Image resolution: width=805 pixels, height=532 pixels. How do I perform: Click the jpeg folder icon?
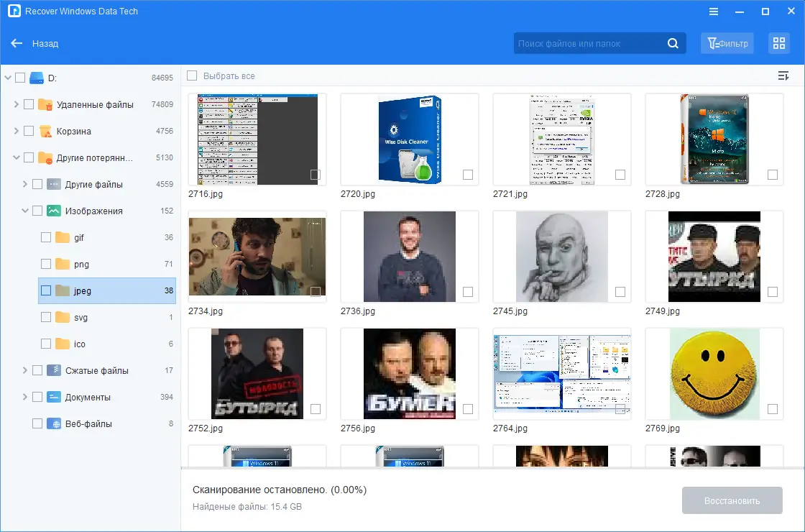click(x=63, y=290)
